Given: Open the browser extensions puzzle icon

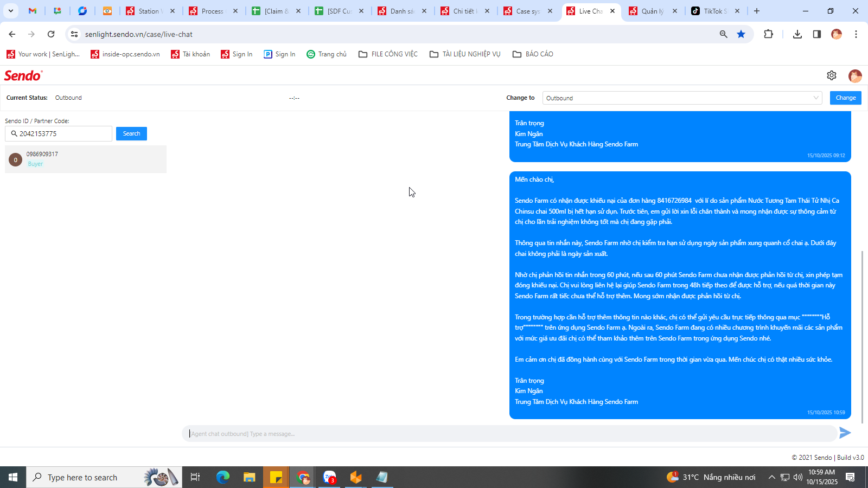Looking at the screenshot, I should [768, 34].
